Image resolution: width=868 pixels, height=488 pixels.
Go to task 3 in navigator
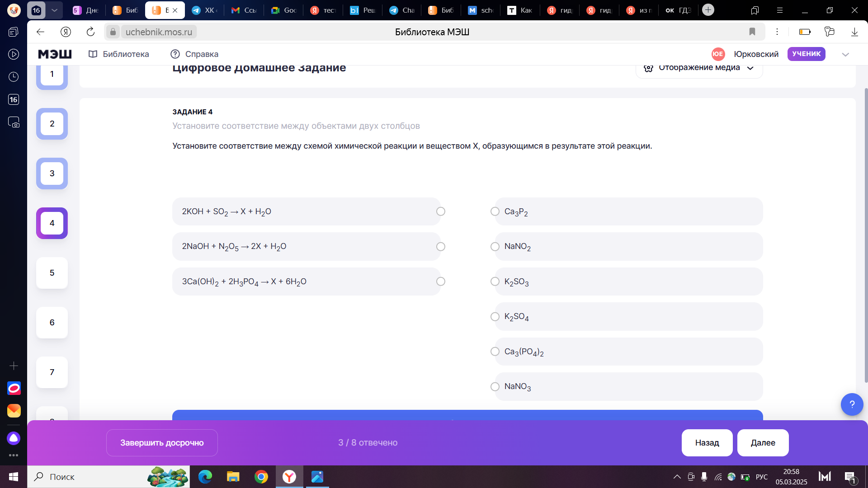pos(52,174)
